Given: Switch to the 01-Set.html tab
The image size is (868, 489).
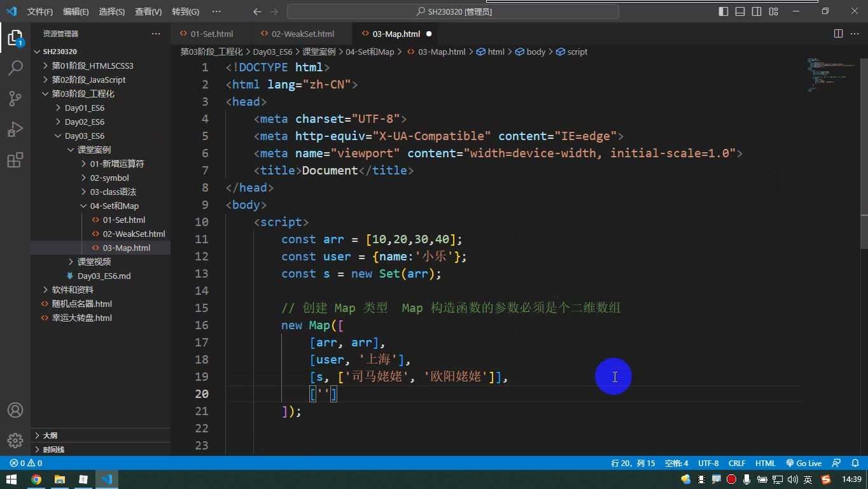Looking at the screenshot, I should [x=212, y=34].
